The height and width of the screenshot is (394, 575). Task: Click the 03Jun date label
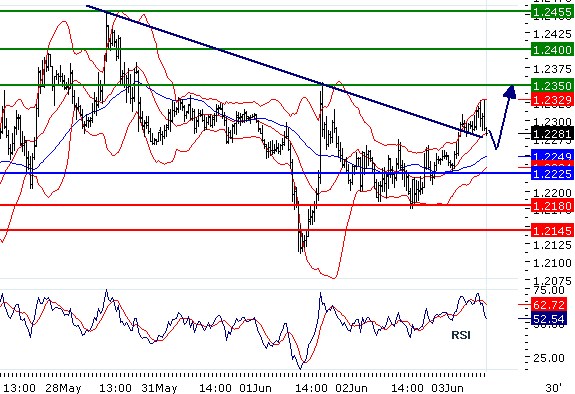click(x=447, y=388)
